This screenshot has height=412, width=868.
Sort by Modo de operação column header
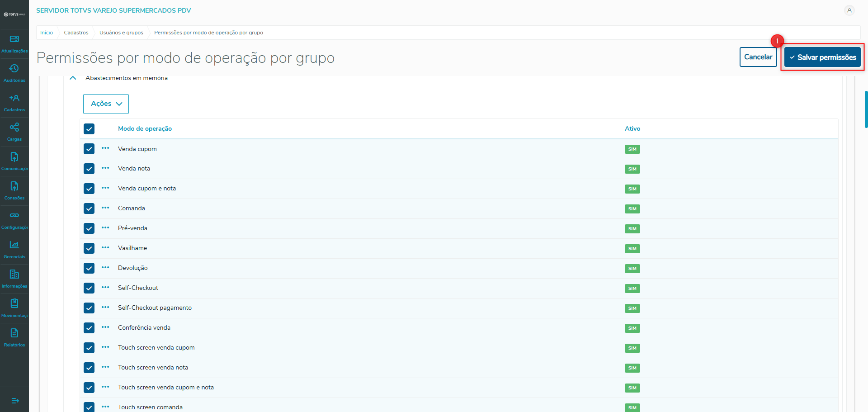(145, 129)
